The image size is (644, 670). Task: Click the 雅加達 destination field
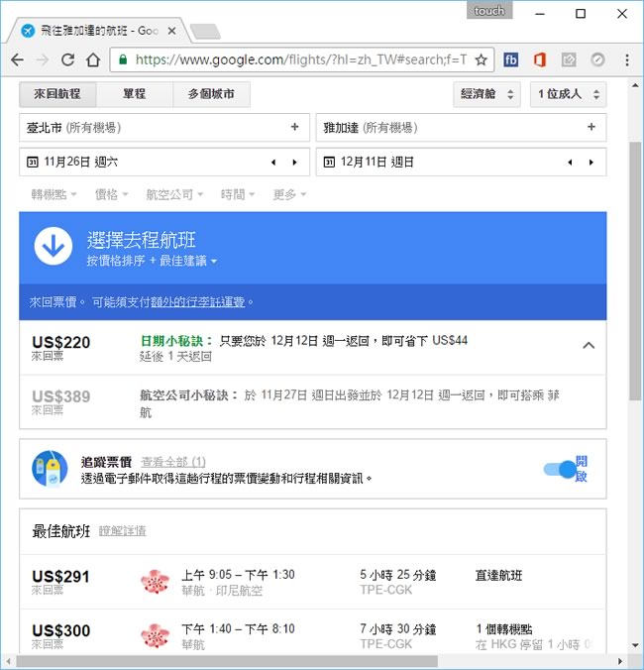pyautogui.click(x=451, y=127)
